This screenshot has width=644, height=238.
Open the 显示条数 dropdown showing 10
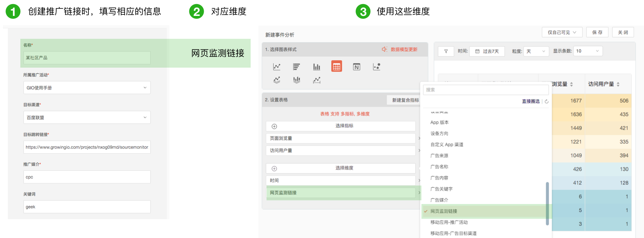[587, 51]
